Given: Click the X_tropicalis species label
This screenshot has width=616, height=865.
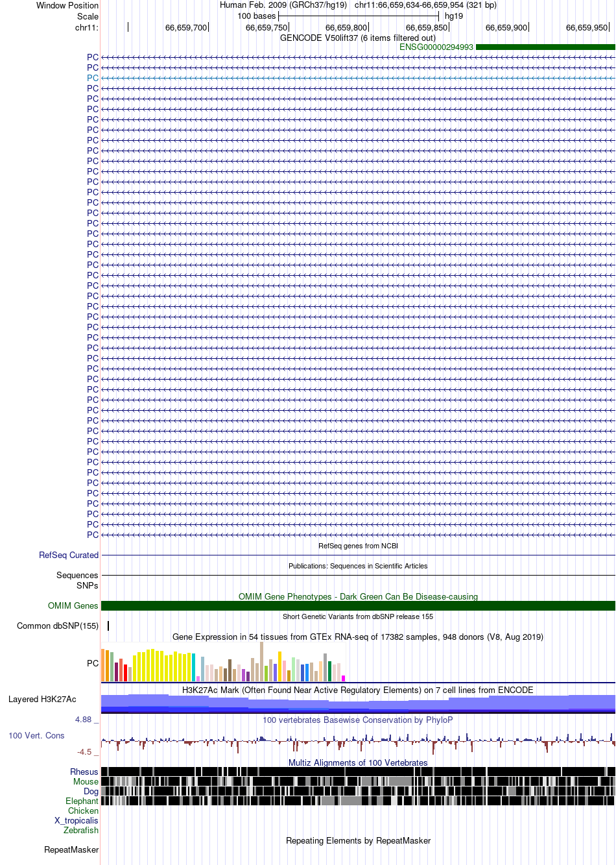Looking at the screenshot, I should [x=77, y=820].
